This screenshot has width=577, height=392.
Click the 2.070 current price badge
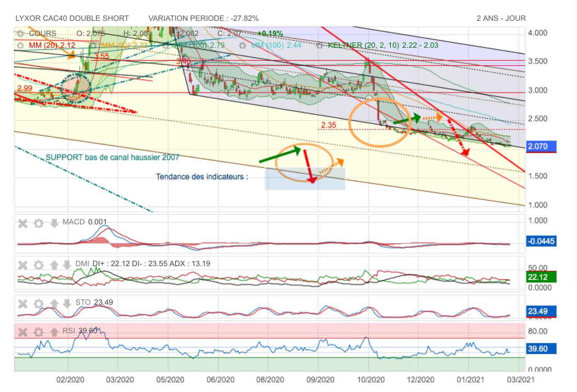pyautogui.click(x=541, y=146)
